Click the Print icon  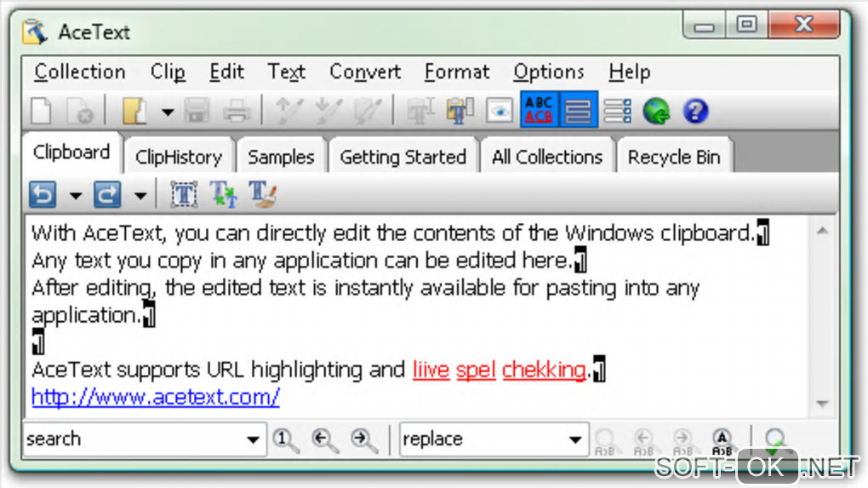(237, 111)
